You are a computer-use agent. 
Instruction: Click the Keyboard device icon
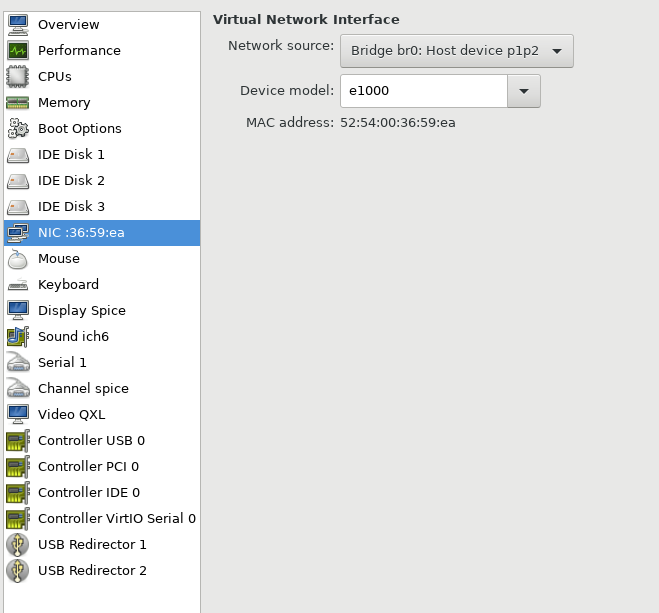pos(18,285)
